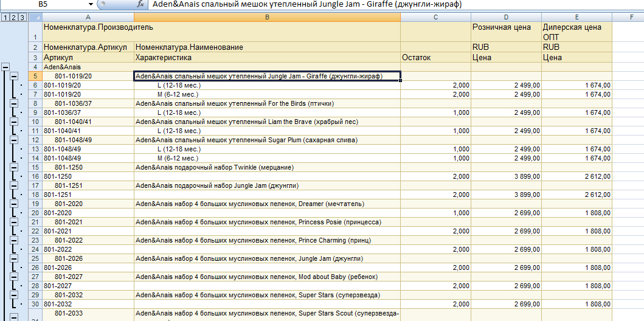Select cell with Sugar Plum product
This screenshot has width=644, height=321.
coord(267,140)
